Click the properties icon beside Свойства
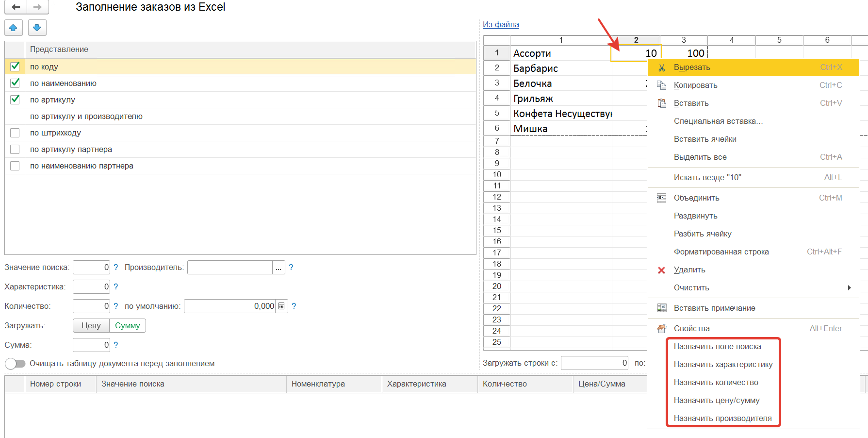 click(661, 329)
